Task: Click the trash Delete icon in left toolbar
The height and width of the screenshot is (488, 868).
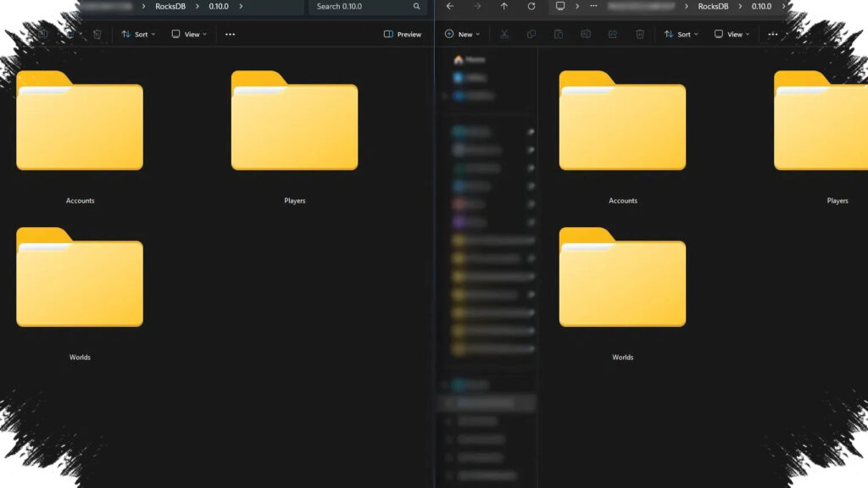Action: pos(97,34)
